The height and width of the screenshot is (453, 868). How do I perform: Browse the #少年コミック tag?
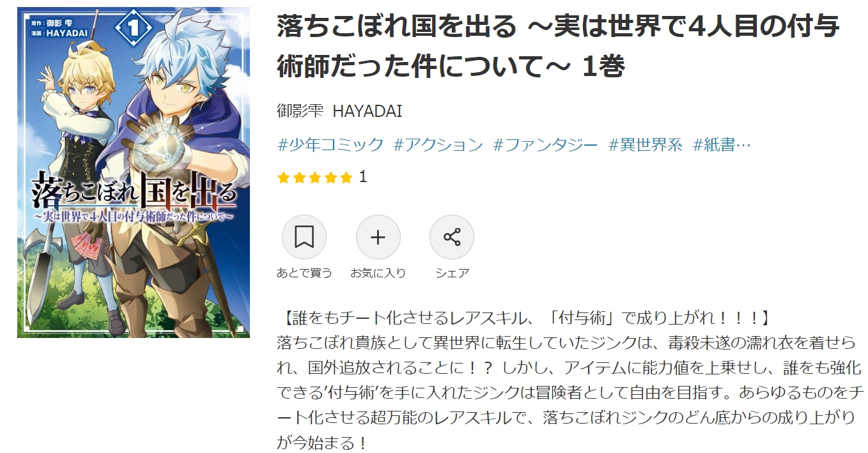tap(330, 144)
